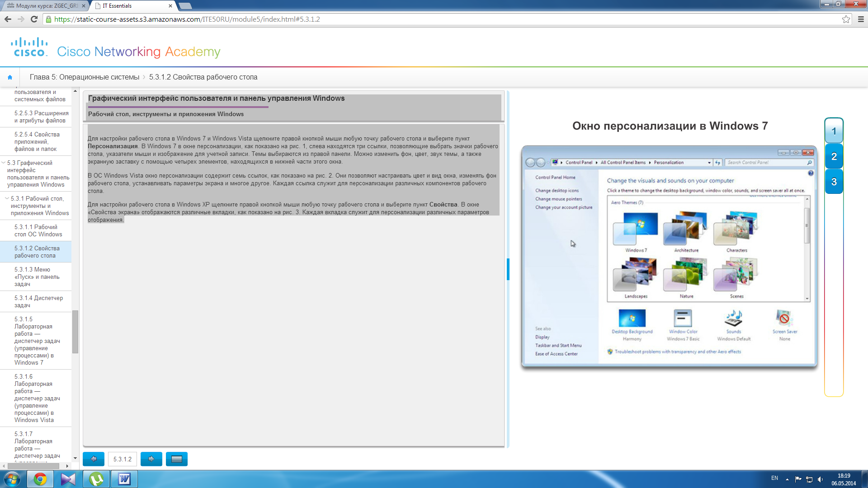Click the title Окно персонализации в Windows 7
The height and width of the screenshot is (488, 868).
670,126
